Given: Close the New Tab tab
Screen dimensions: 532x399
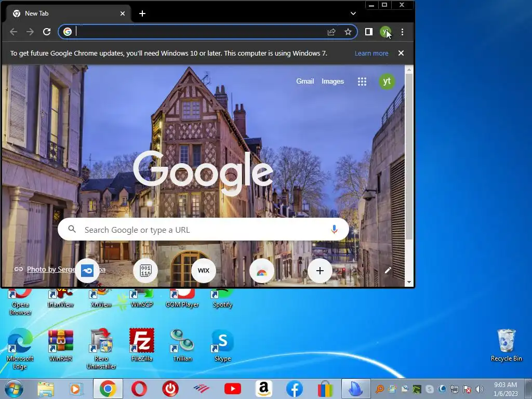Looking at the screenshot, I should click(123, 14).
